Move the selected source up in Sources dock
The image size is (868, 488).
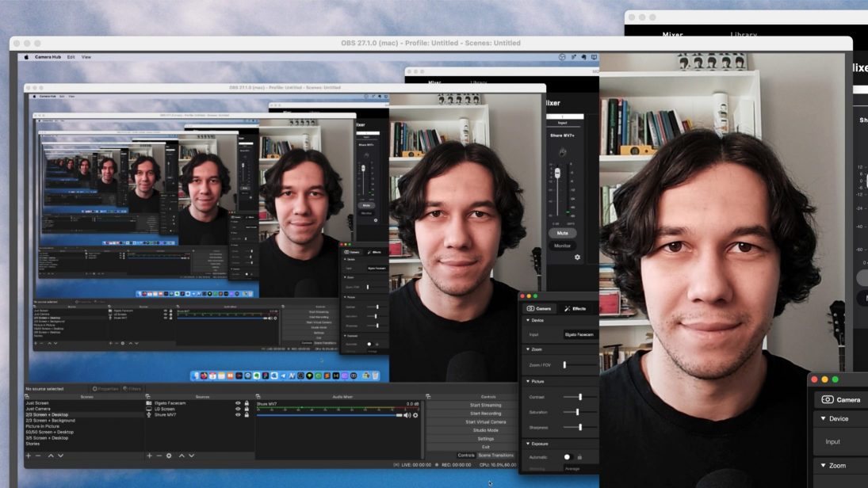click(182, 456)
